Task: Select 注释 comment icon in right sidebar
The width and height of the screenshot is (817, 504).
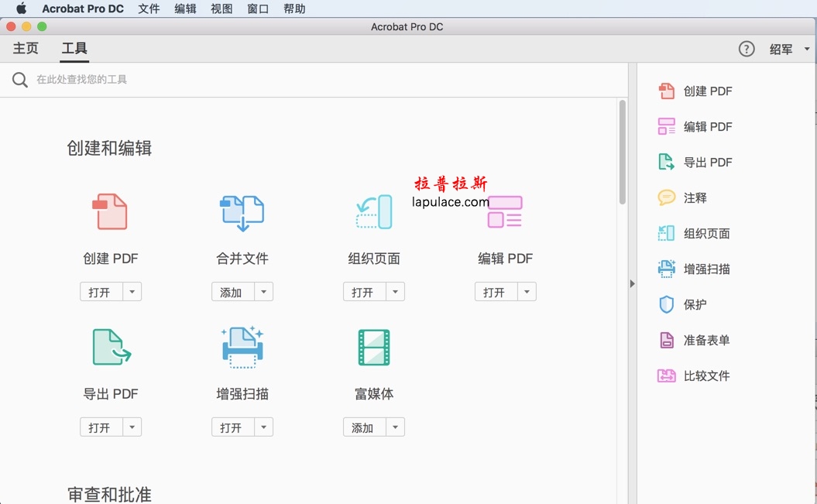Action: pyautogui.click(x=666, y=198)
